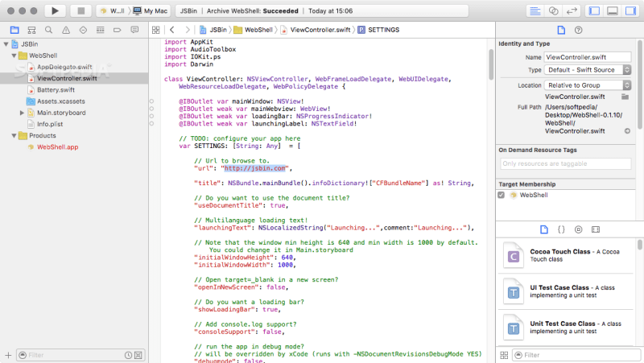Show File Template library
Viewport: 644px width, 363px height.
click(544, 229)
